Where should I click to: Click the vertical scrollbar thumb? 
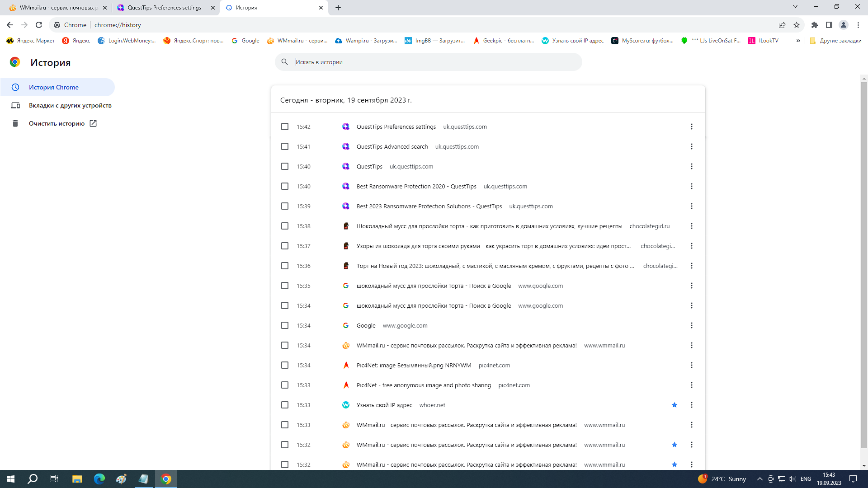(864, 265)
